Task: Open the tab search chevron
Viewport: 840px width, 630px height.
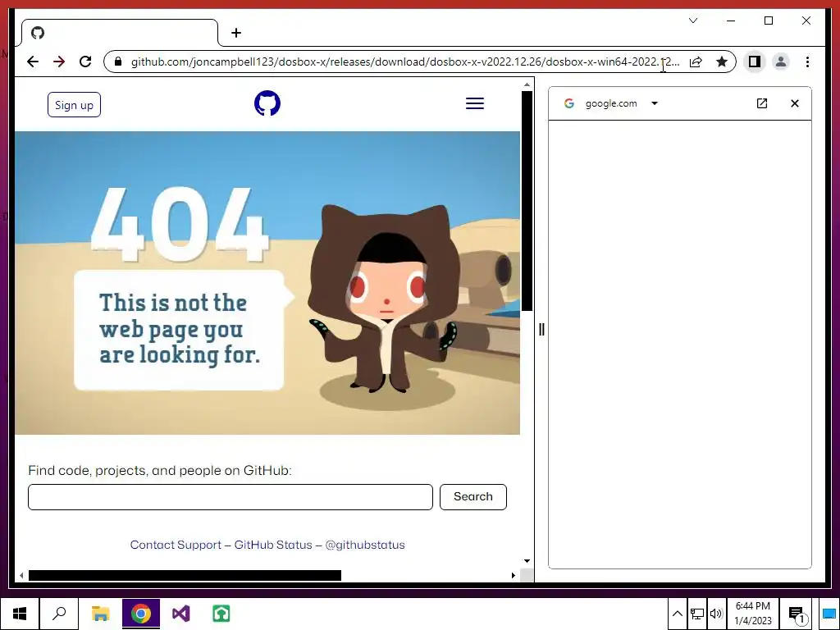Action: pos(693,21)
